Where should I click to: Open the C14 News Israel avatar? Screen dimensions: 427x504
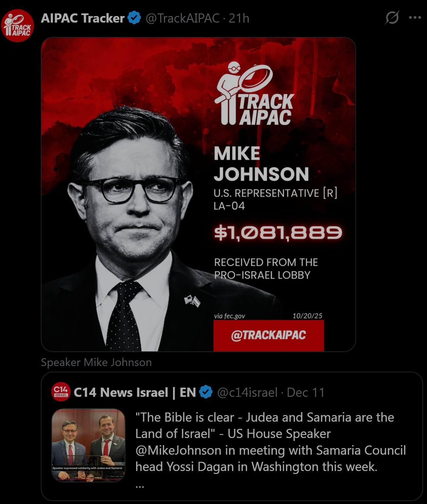[61, 392]
